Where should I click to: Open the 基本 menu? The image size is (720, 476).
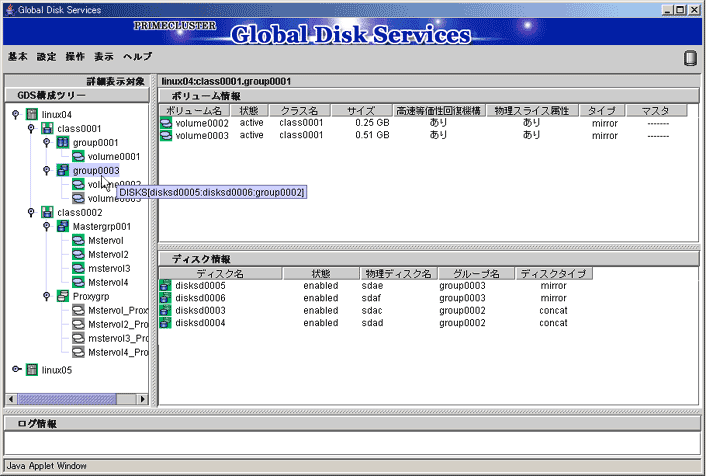17,56
